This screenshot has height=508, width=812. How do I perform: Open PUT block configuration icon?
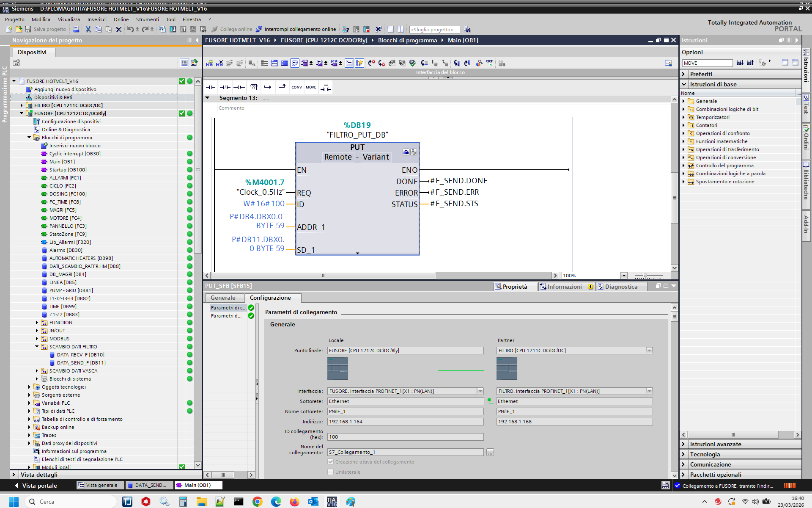(406, 152)
